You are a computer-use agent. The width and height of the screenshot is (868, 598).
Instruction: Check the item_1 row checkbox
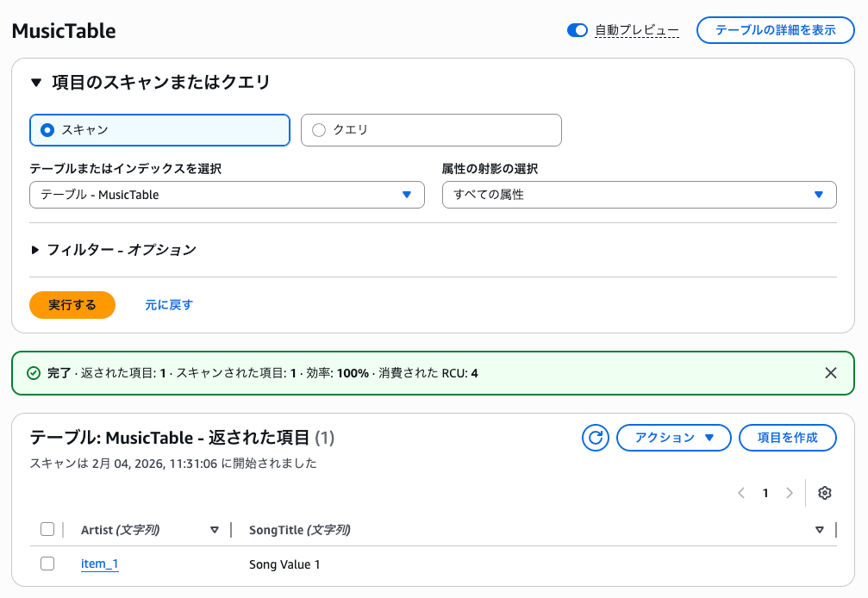pyautogui.click(x=47, y=564)
